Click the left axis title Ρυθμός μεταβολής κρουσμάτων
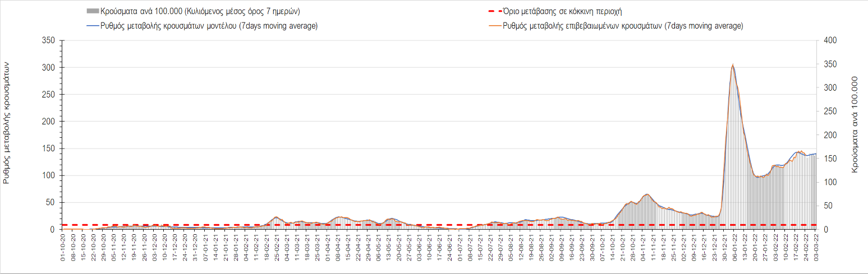 point(7,123)
